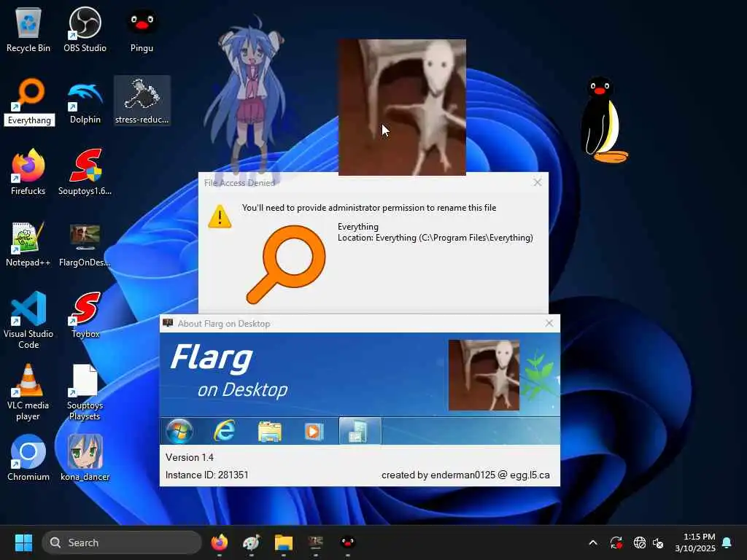Open the Firefucks browser shortcut
The width and height of the screenshot is (747, 560).
point(28,172)
